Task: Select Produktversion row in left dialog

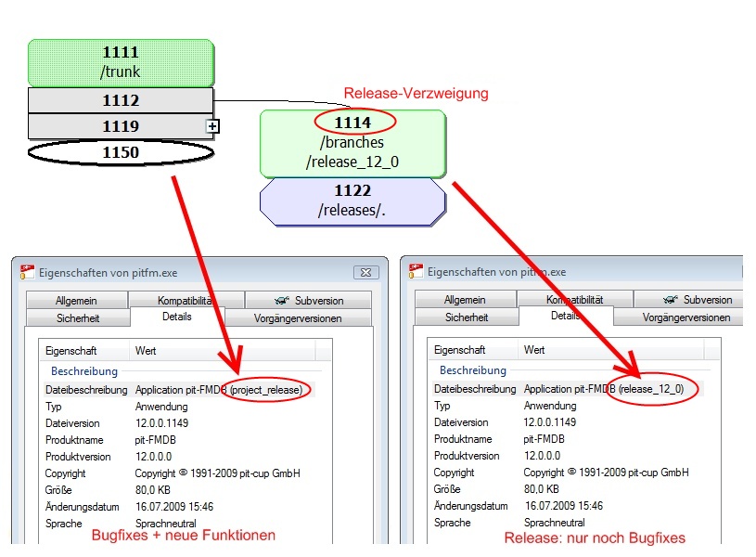Action: click(x=178, y=457)
